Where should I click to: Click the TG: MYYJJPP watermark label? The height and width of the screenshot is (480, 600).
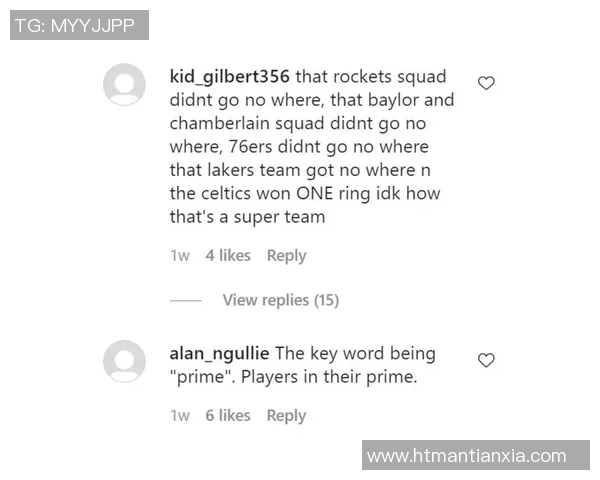point(80,25)
